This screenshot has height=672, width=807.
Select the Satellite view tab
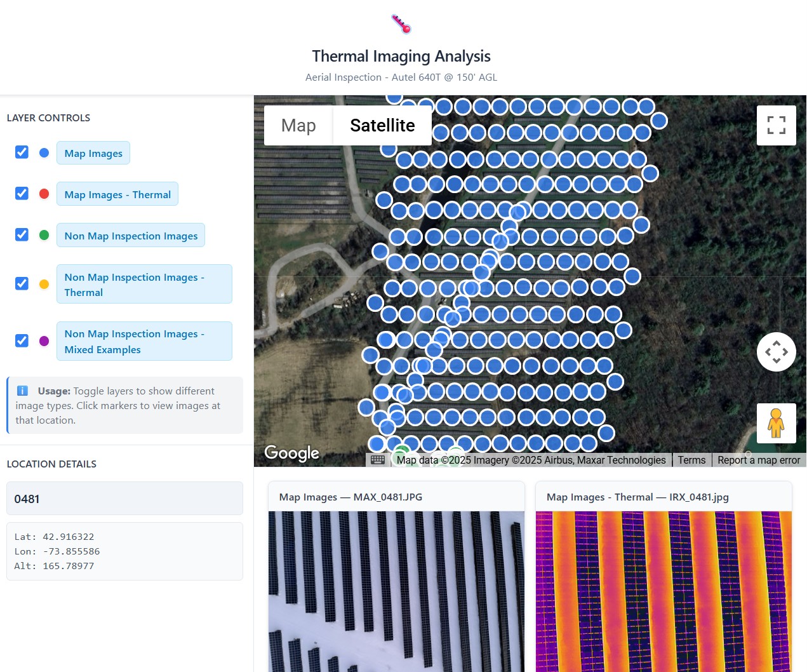point(382,125)
